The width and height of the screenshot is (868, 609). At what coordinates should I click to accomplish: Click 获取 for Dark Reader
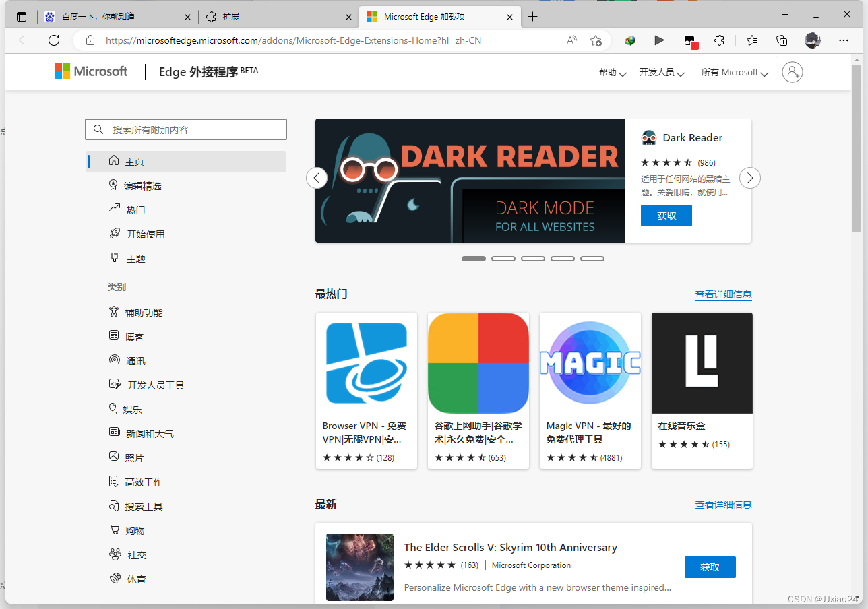coord(666,216)
